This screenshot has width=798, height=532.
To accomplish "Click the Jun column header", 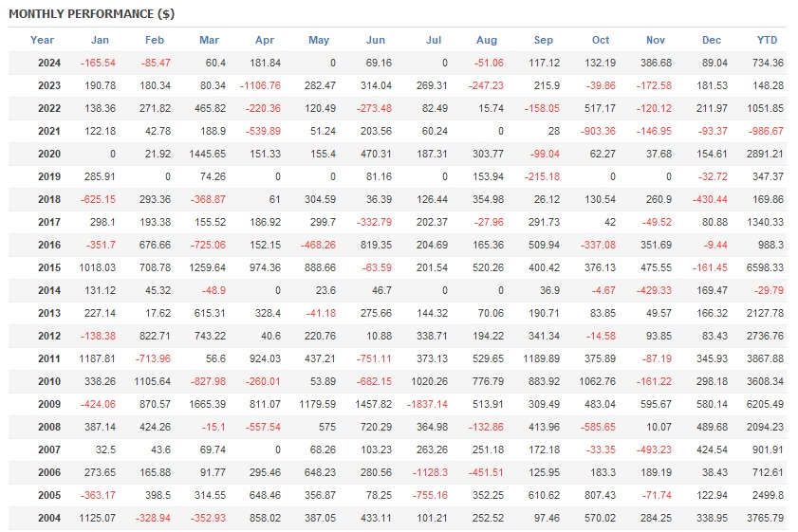I will click(375, 40).
